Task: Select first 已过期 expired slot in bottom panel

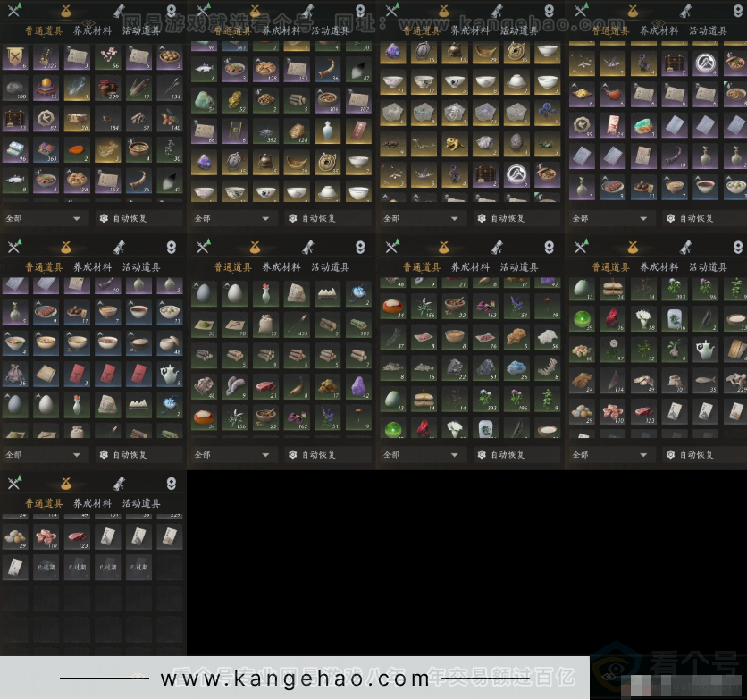Action: [x=46, y=567]
